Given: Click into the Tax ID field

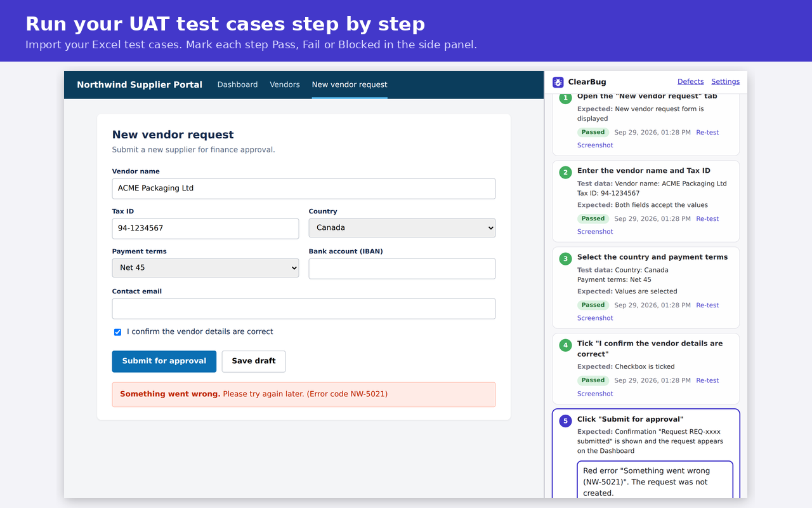Looking at the screenshot, I should click(x=206, y=229).
